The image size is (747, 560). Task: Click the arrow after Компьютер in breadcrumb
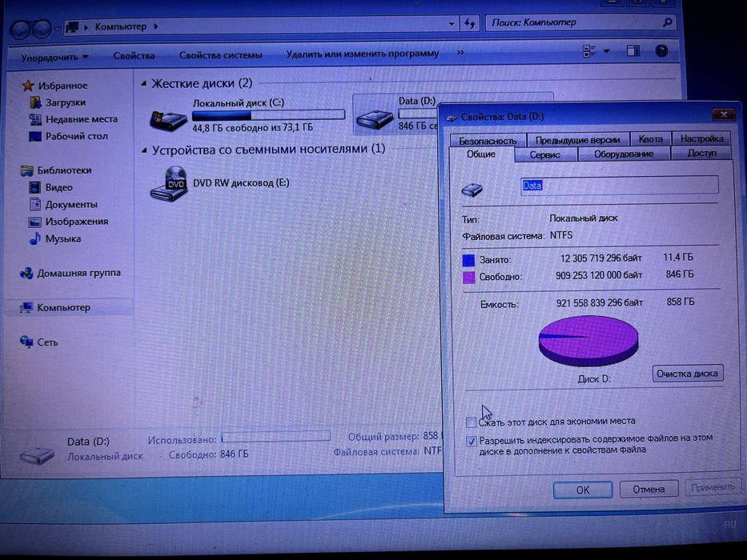pyautogui.click(x=156, y=26)
